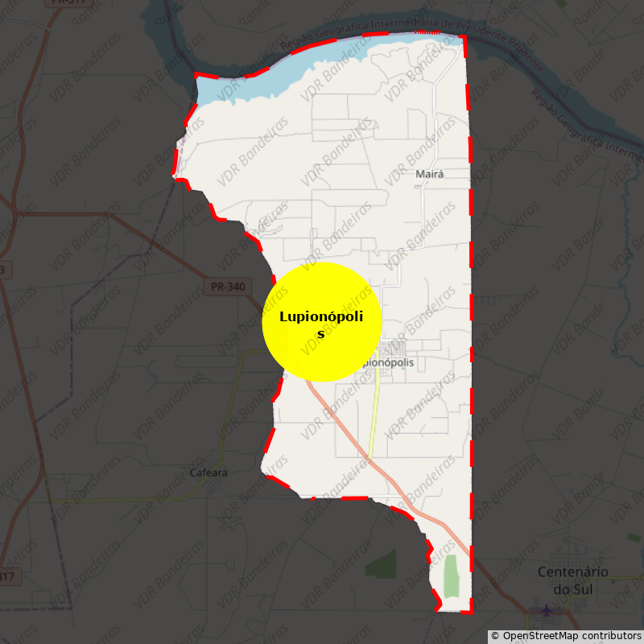Click the Centenário do Sul label
The width and height of the screenshot is (644, 644).
point(573,580)
